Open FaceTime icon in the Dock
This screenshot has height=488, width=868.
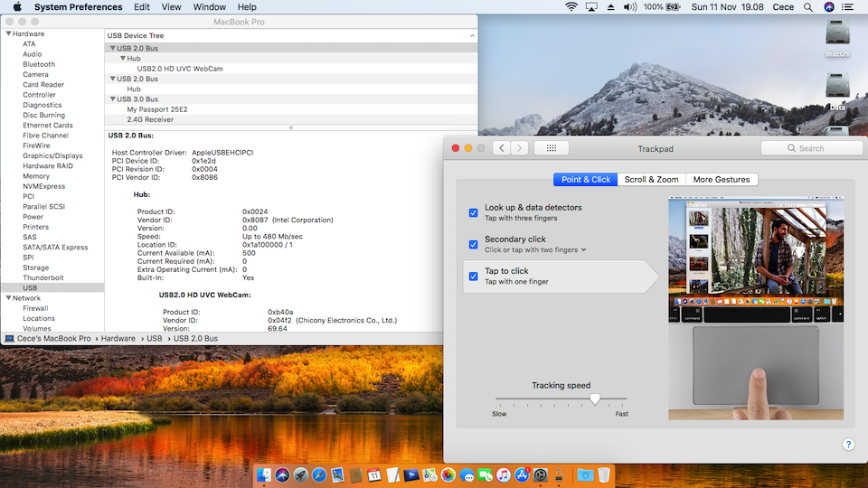click(485, 474)
